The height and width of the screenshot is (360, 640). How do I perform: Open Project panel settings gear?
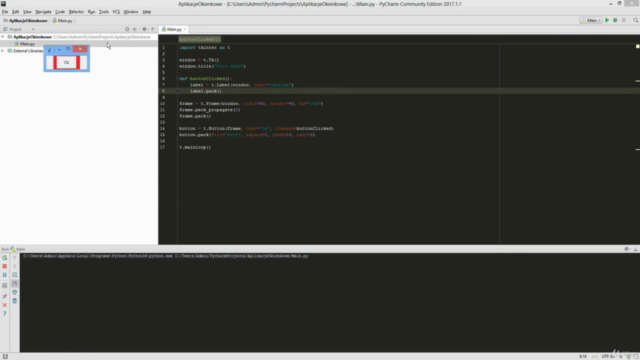[144, 29]
